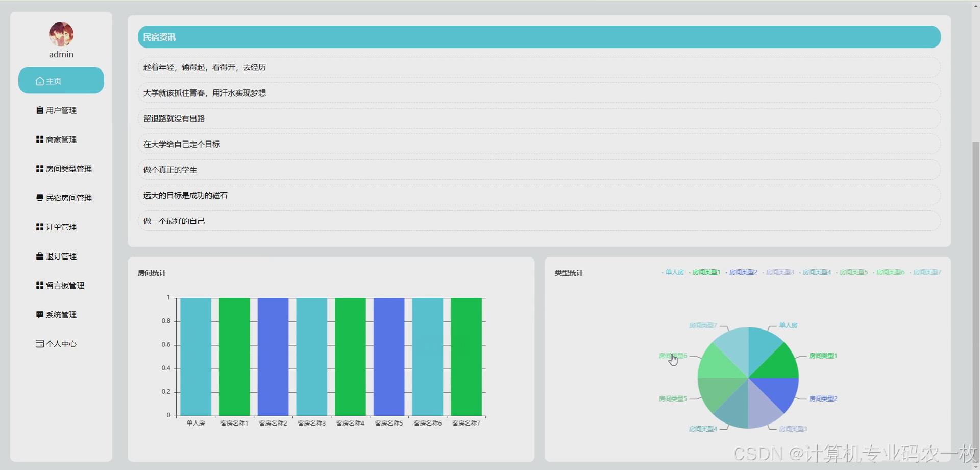Viewport: 980px width, 470px height.
Task: Click the admin avatar picture
Action: pos(61,34)
